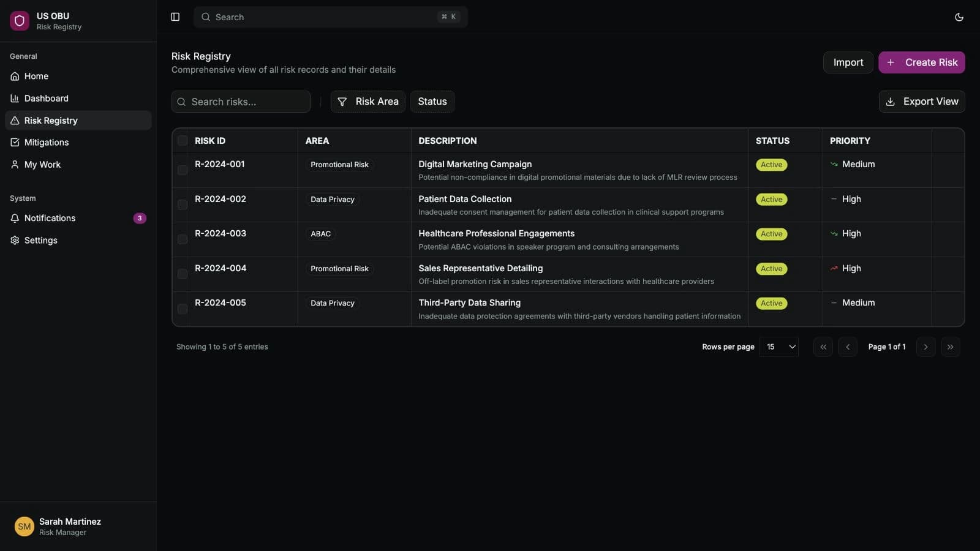Click the US OBU shield logo
The height and width of the screenshot is (551, 980).
(x=20, y=21)
